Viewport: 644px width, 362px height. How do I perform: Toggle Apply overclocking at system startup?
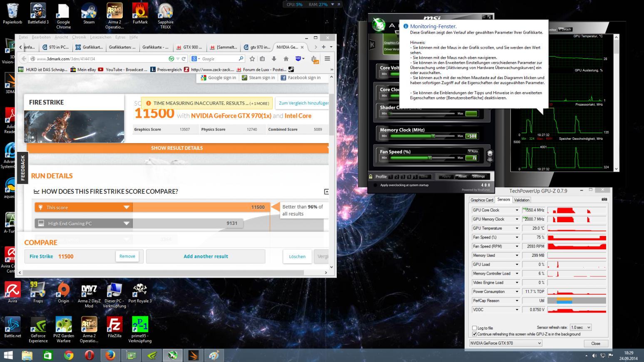click(375, 185)
